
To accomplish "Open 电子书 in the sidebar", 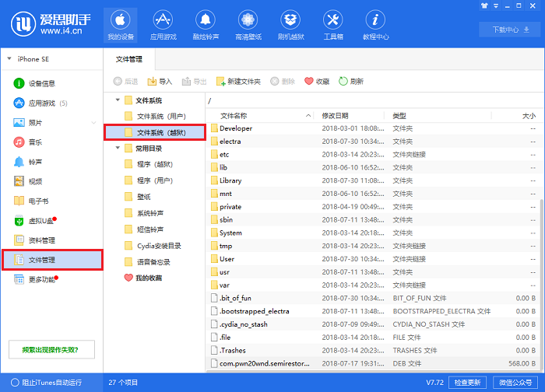I will pos(31,201).
